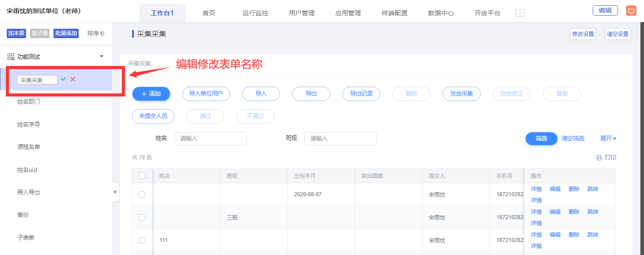This screenshot has width=644, height=255.
Task: Open the 用户管理 tab
Action: (302, 13)
